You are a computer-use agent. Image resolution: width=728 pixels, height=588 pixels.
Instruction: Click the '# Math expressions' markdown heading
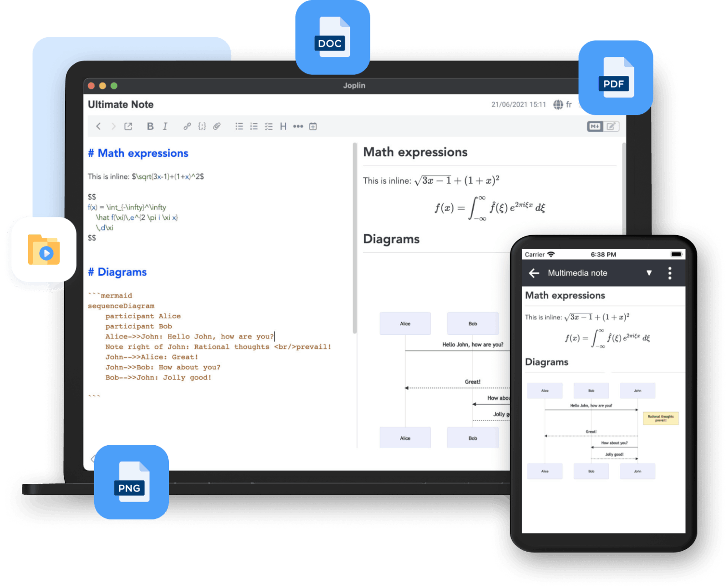tap(138, 153)
